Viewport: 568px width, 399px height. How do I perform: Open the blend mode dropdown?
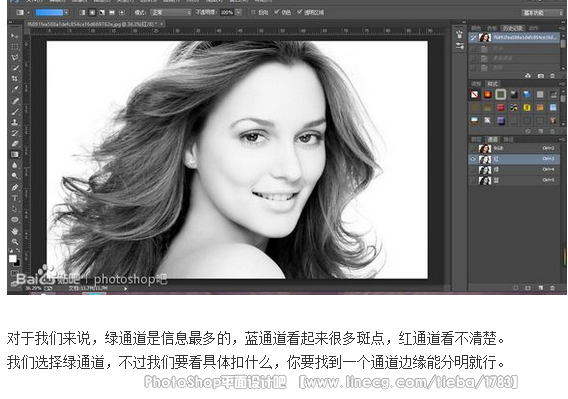[171, 12]
